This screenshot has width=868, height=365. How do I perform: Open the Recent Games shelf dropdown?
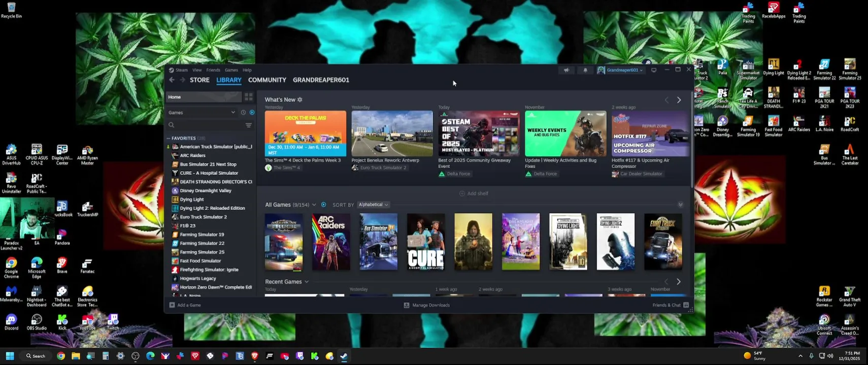pyautogui.click(x=307, y=282)
